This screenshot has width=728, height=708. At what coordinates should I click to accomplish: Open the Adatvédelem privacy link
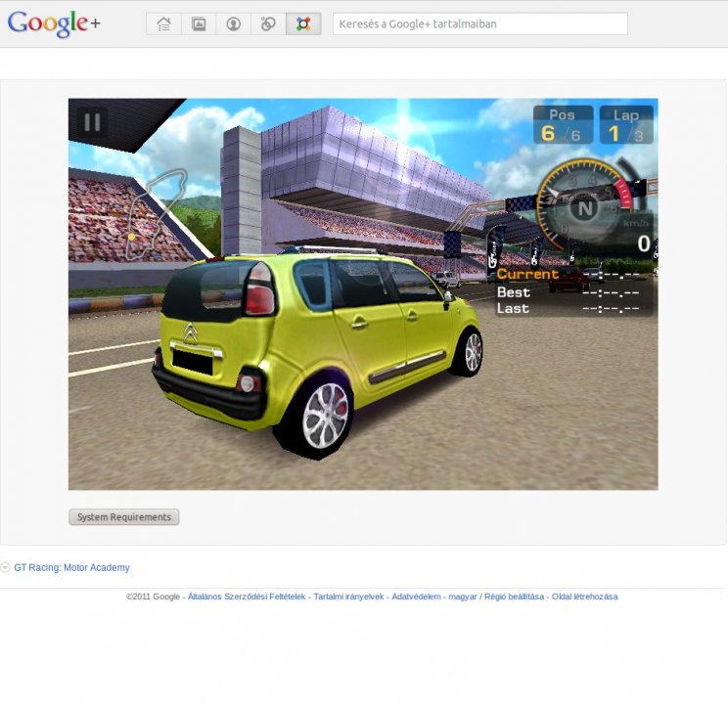click(x=417, y=597)
